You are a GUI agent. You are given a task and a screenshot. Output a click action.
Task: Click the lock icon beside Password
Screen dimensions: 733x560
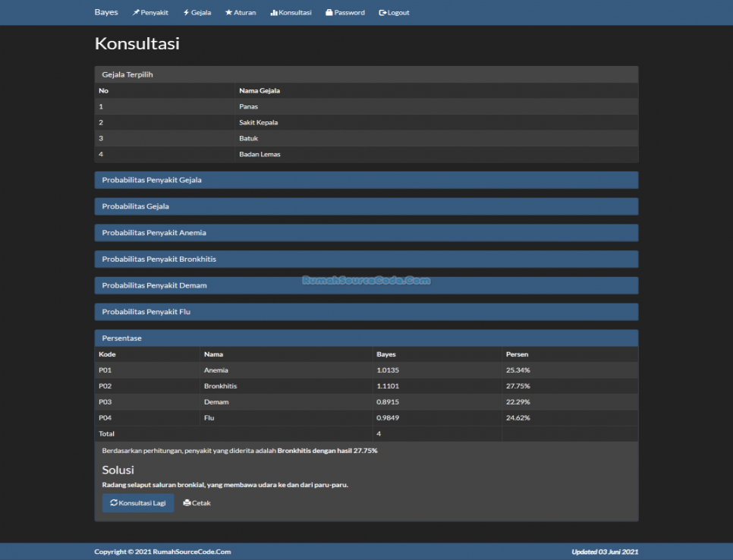[329, 13]
